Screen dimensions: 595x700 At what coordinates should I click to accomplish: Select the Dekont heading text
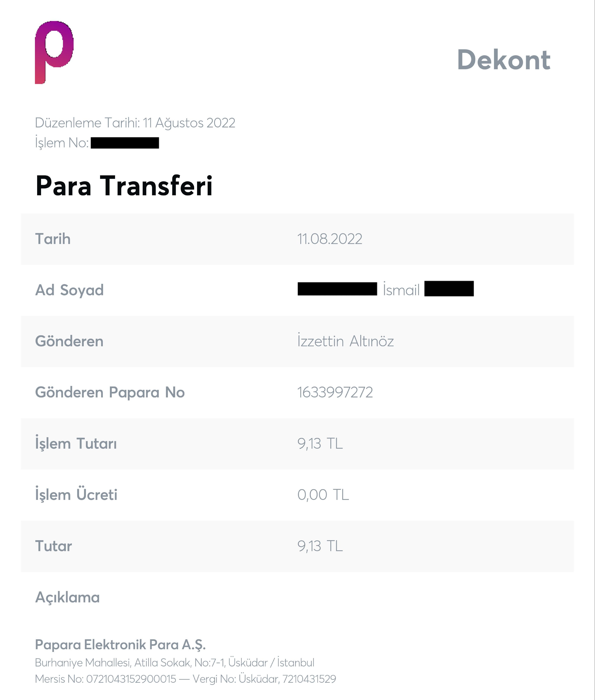tap(504, 60)
